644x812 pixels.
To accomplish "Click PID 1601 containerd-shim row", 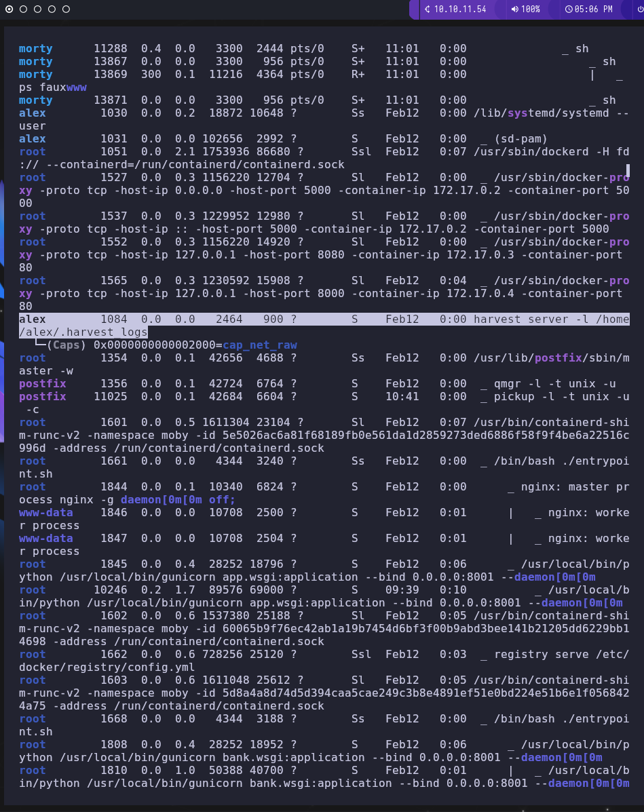I will pyautogui.click(x=114, y=423).
